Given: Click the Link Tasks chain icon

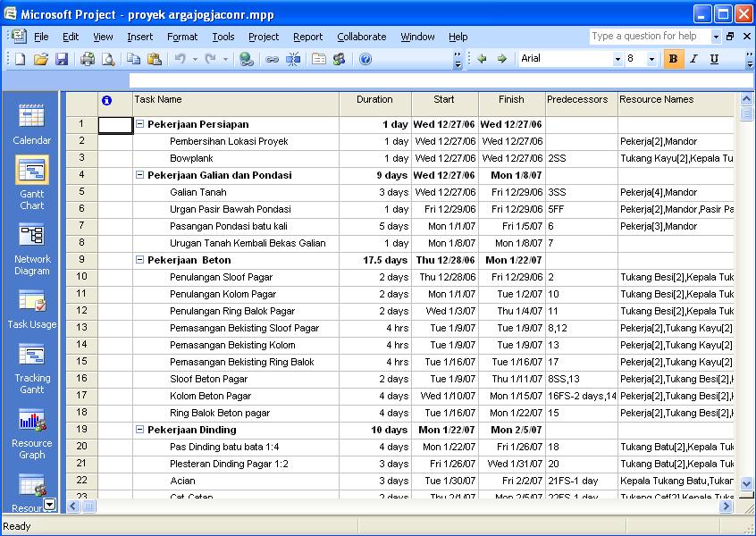Looking at the screenshot, I should tap(272, 59).
